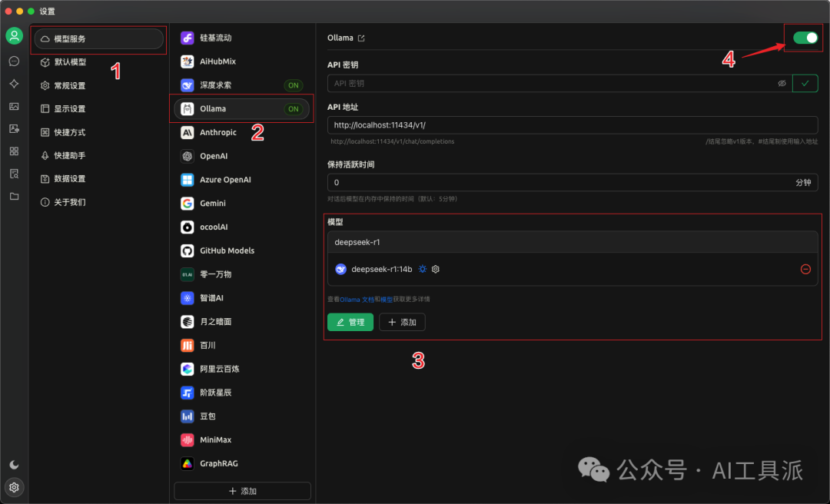Collapse the deepseek-r1 model group header
Screen dimensions: 830x504
point(573,242)
